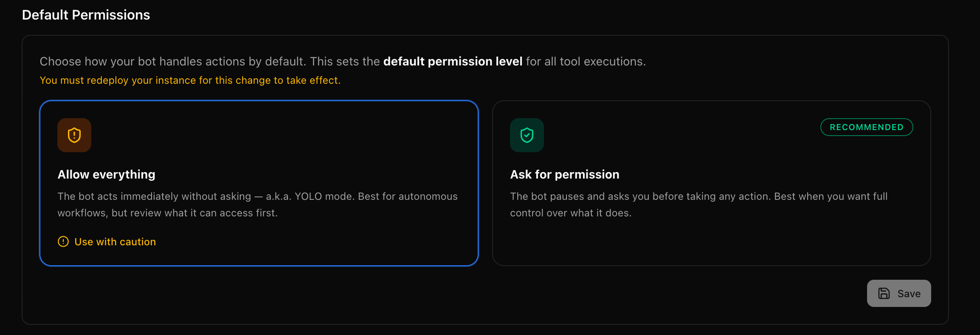Click the "Save" label text
The image size is (980, 335).
pyautogui.click(x=909, y=294)
